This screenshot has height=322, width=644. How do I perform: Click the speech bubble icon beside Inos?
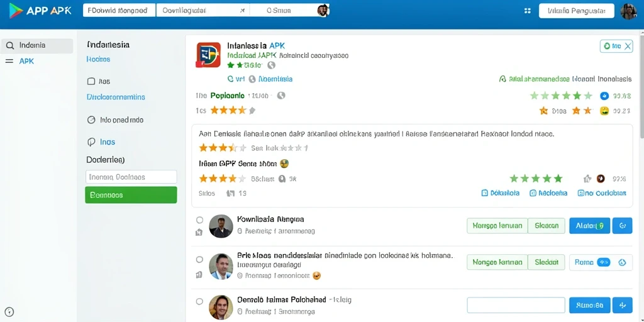pos(91,142)
